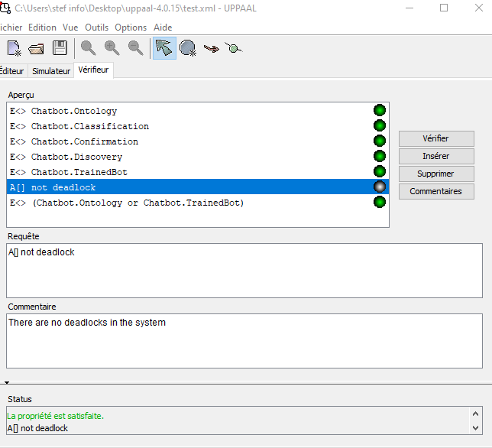492x448 pixels.
Task: Open the Options menu
Action: (131, 28)
